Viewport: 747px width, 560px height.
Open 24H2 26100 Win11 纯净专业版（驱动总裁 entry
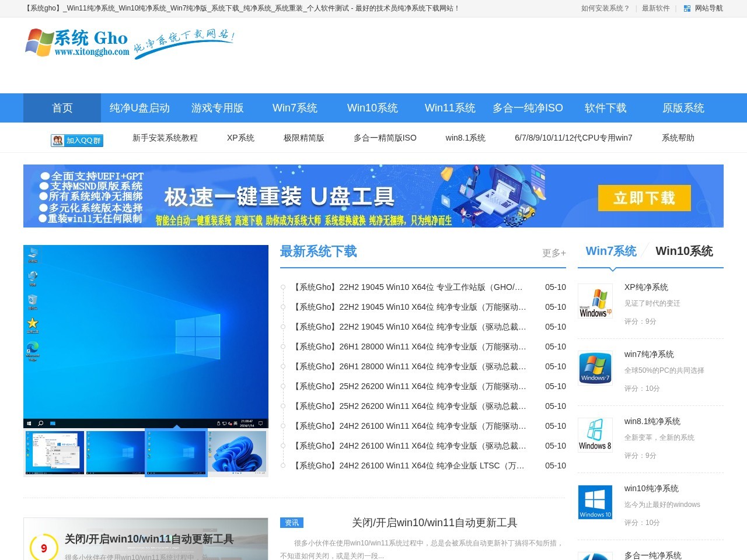409,446
